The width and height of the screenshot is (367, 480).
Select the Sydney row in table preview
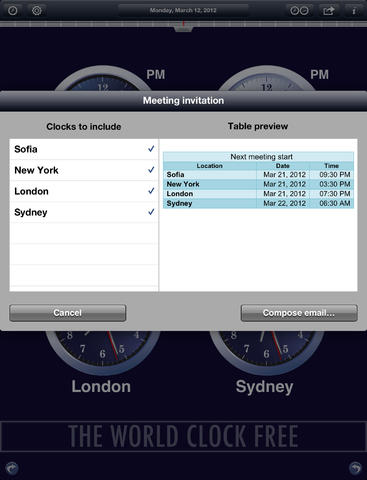258,203
